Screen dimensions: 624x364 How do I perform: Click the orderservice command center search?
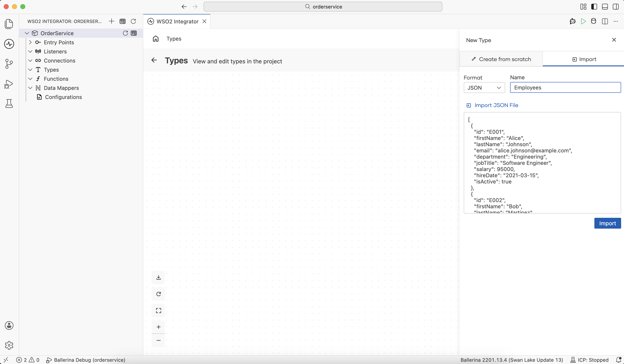pyautogui.click(x=323, y=7)
